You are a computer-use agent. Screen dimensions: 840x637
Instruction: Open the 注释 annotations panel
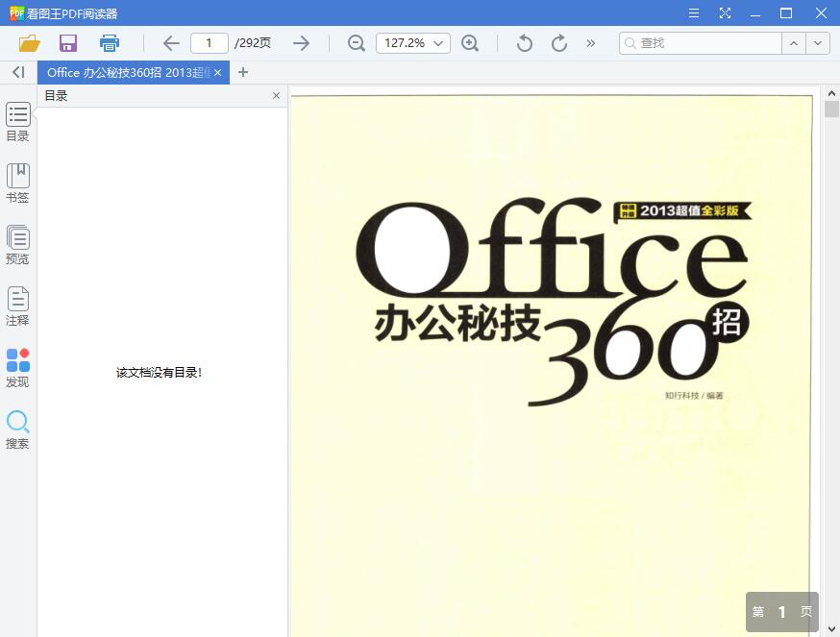17,306
